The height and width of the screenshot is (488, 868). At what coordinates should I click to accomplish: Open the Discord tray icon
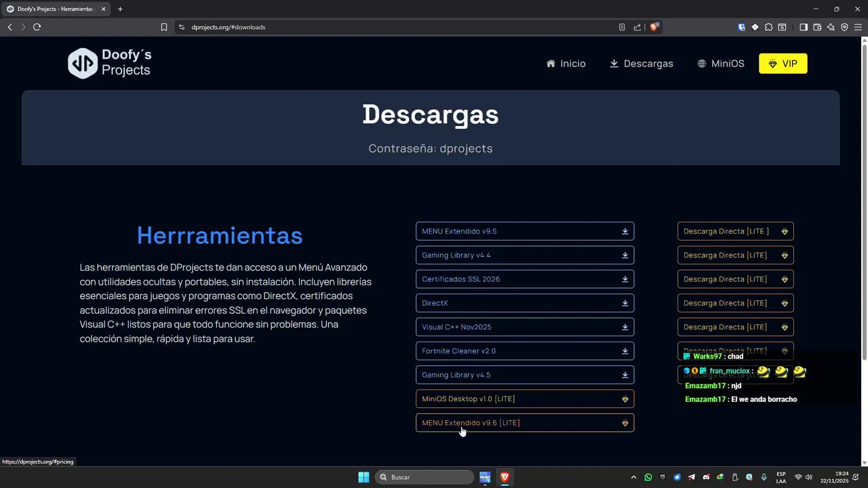(706, 477)
